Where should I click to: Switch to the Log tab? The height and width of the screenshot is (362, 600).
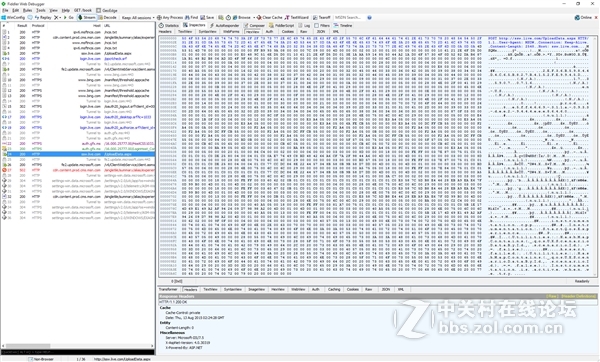click(x=305, y=25)
